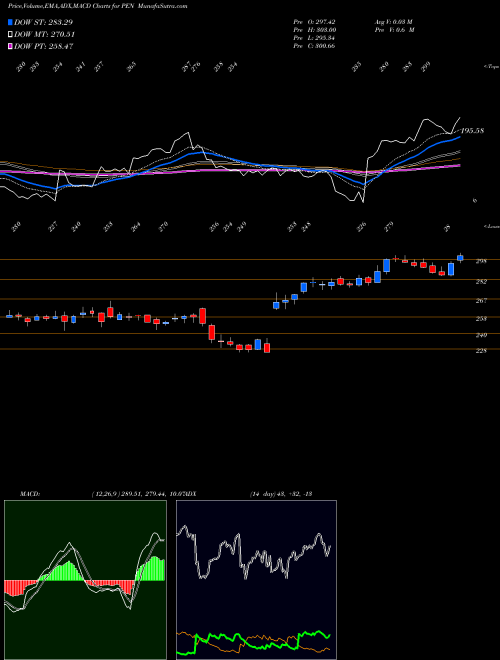Click the 'Pre O: 297.42' value
Image resolution: width=500 pixels, height=660 pixels.
[x=314, y=22]
